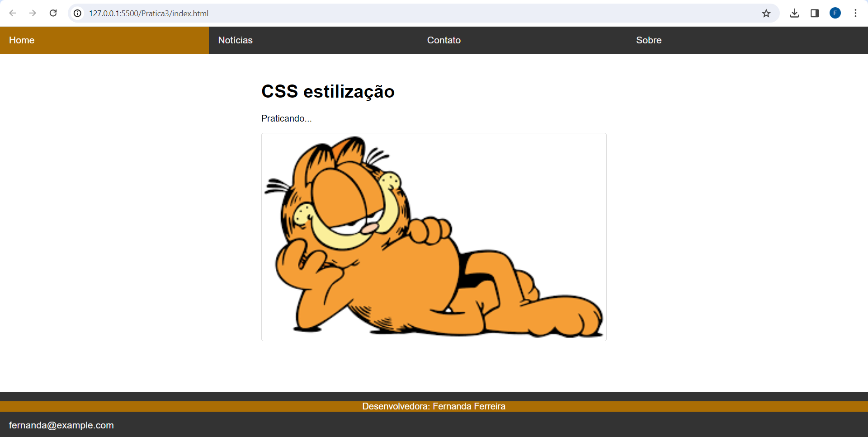This screenshot has width=868, height=437.
Task: Toggle the browser side panel
Action: (815, 13)
